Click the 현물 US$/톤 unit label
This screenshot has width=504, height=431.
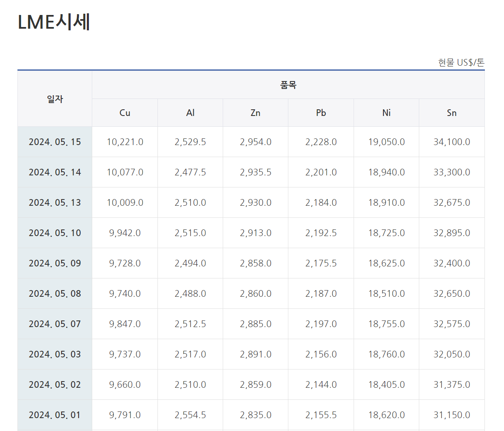coord(461,63)
